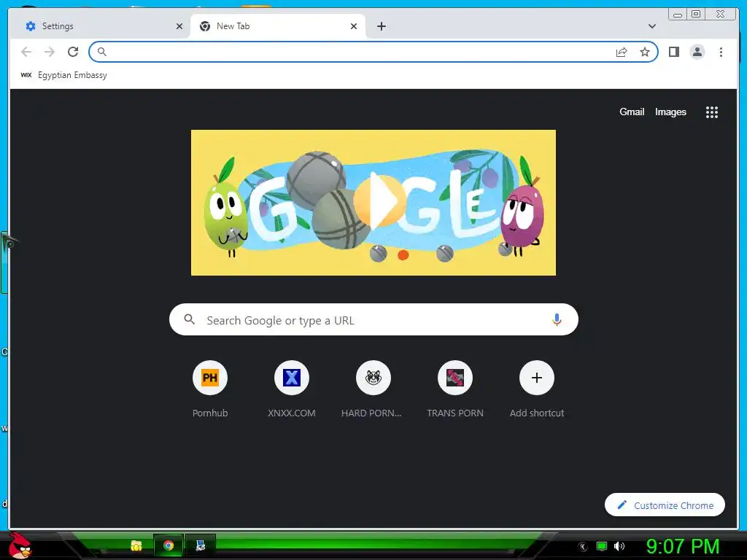Open the Angry Birds start button

19,545
